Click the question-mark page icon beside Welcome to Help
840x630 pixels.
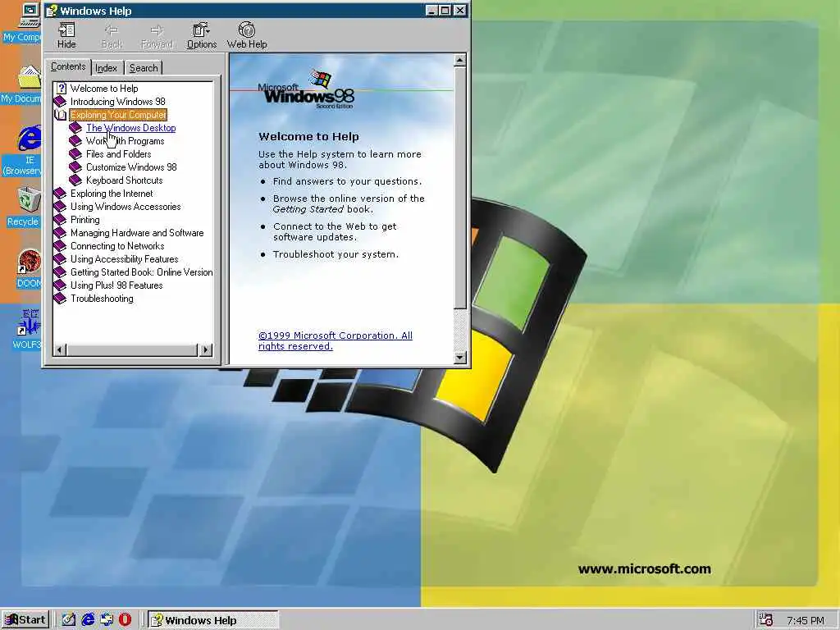[x=61, y=89]
